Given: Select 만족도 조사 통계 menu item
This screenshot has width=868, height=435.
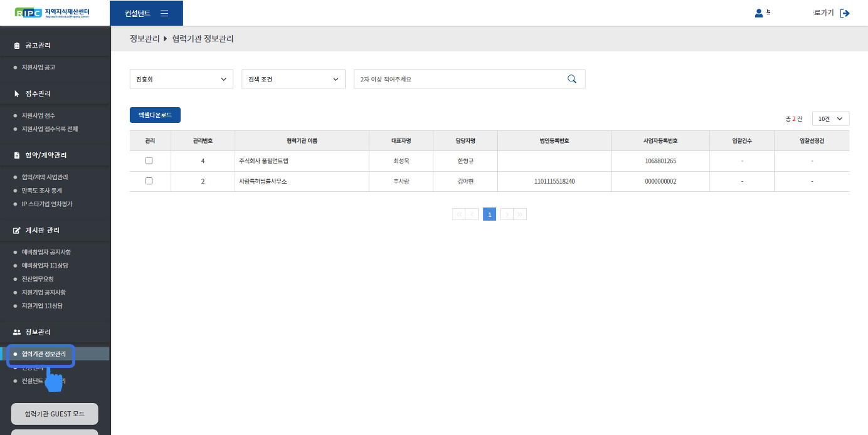Looking at the screenshot, I should pyautogui.click(x=42, y=191).
